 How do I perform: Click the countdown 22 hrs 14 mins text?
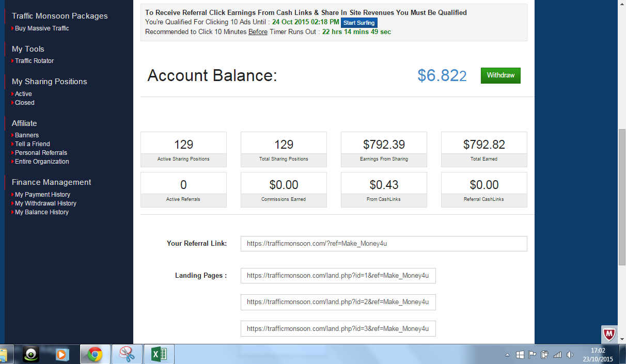pos(356,32)
